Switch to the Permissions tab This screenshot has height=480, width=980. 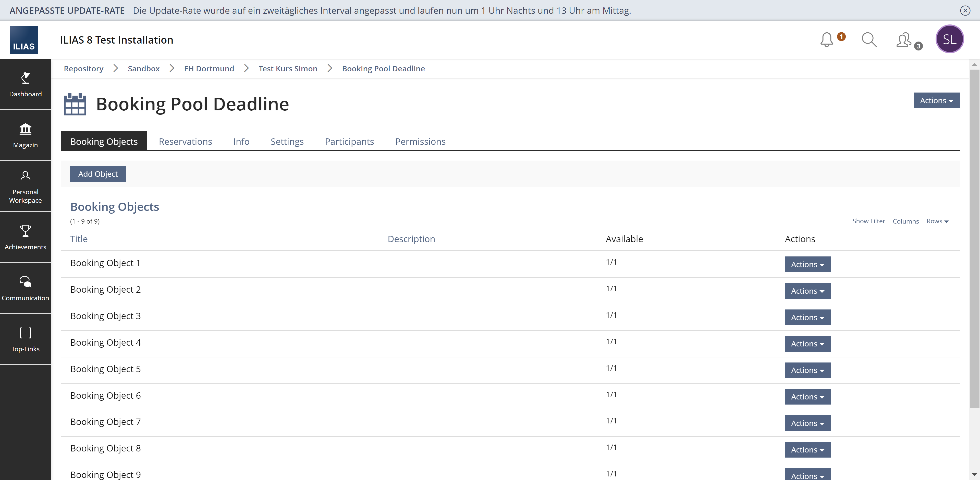420,141
